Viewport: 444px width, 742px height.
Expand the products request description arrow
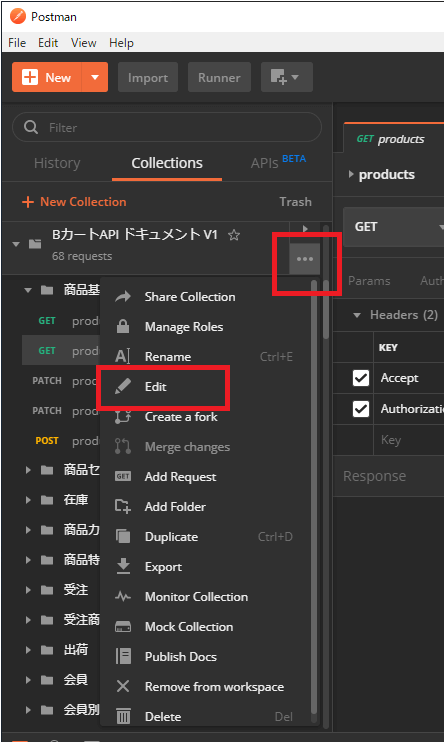351,174
